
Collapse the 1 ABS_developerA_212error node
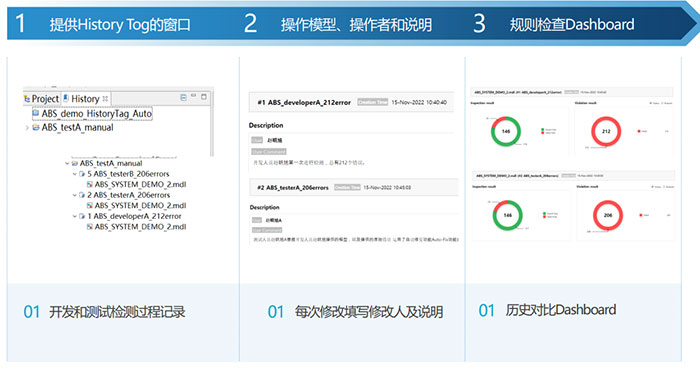[x=75, y=216]
